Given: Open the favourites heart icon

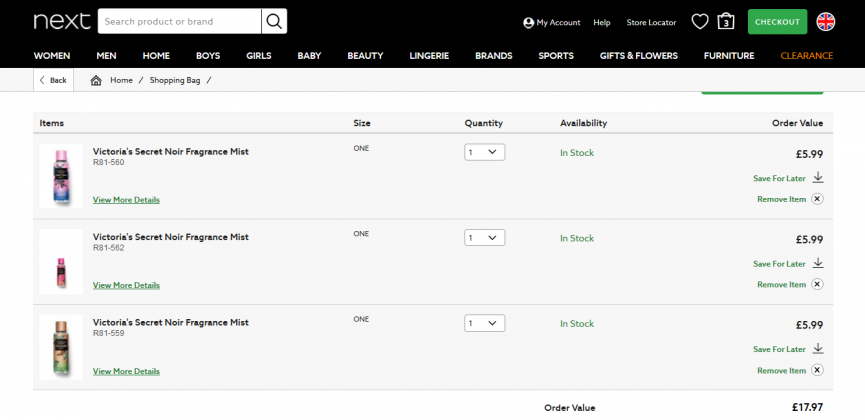Looking at the screenshot, I should pyautogui.click(x=700, y=22).
